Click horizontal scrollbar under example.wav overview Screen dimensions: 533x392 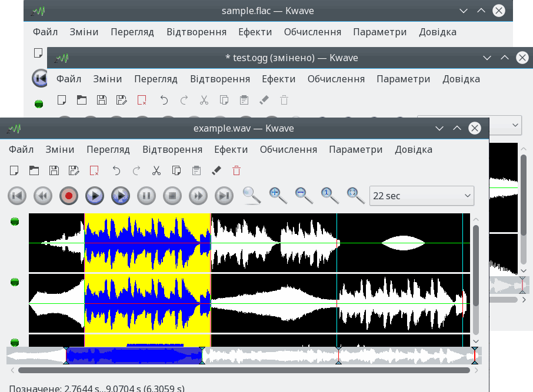[x=244, y=370]
